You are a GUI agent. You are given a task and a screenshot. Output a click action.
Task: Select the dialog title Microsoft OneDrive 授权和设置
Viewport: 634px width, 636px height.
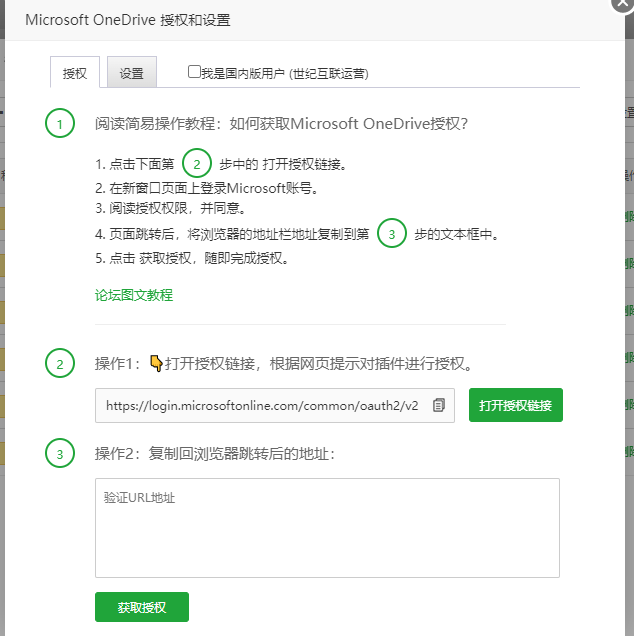point(128,20)
